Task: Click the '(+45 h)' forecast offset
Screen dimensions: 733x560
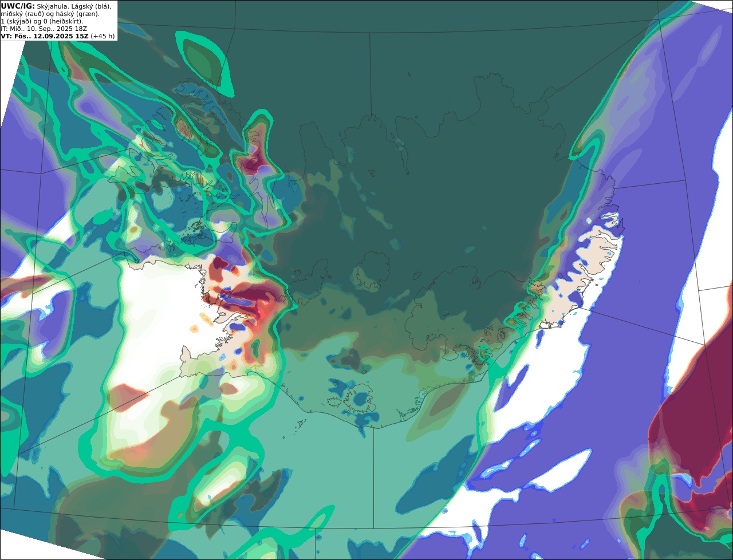Action: tap(103, 36)
